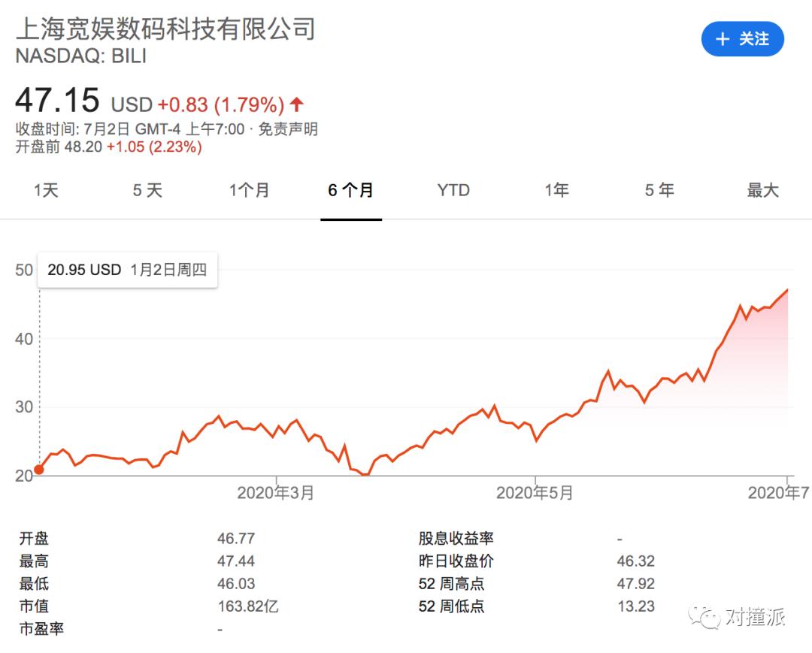Switch to the 5 天 tab
Image resolution: width=812 pixels, height=653 pixels.
click(147, 191)
